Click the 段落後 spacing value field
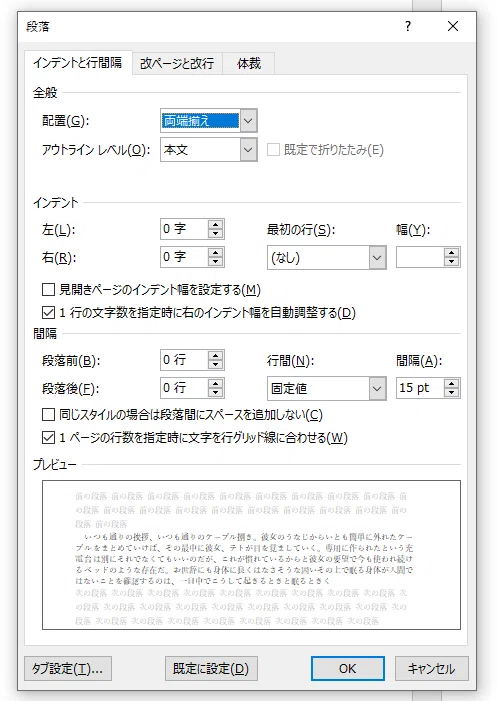 184,388
